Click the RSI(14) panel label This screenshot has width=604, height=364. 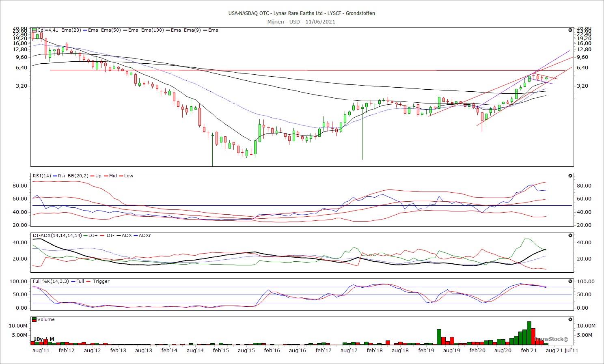(42, 176)
